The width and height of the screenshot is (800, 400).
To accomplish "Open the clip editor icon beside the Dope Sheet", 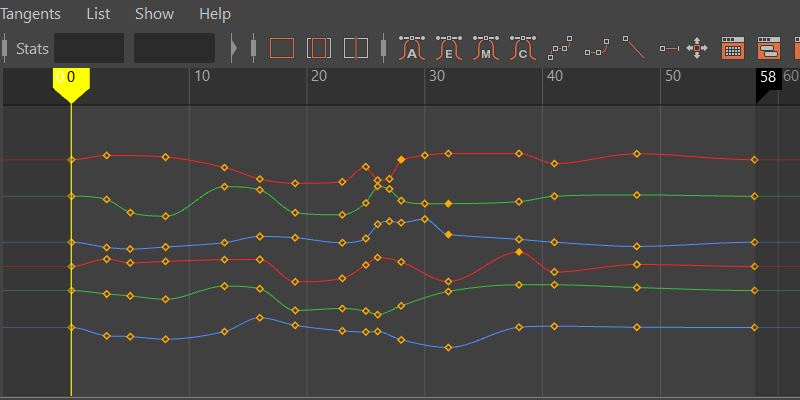I will [768, 47].
